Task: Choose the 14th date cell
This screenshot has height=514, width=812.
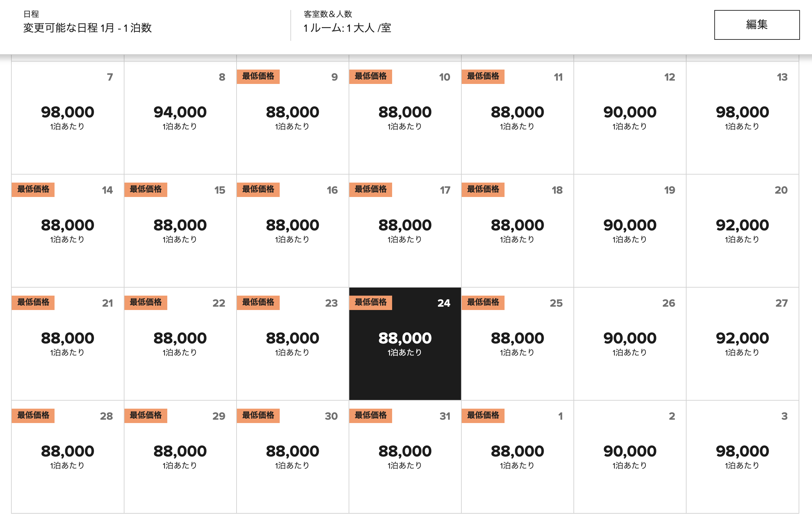Action: tap(68, 231)
